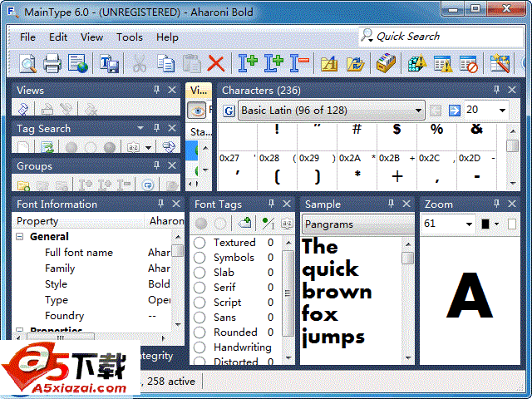This screenshot has width=532, height=399.
Task: Open the a-z sort dropdown arrow
Action: pyautogui.click(x=148, y=148)
